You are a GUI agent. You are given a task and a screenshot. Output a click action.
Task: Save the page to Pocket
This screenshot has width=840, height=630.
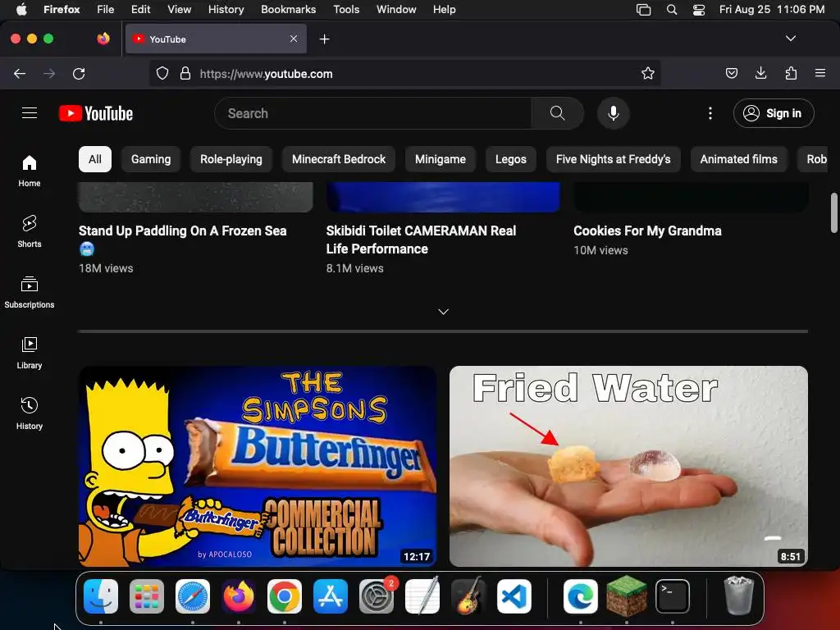point(731,73)
